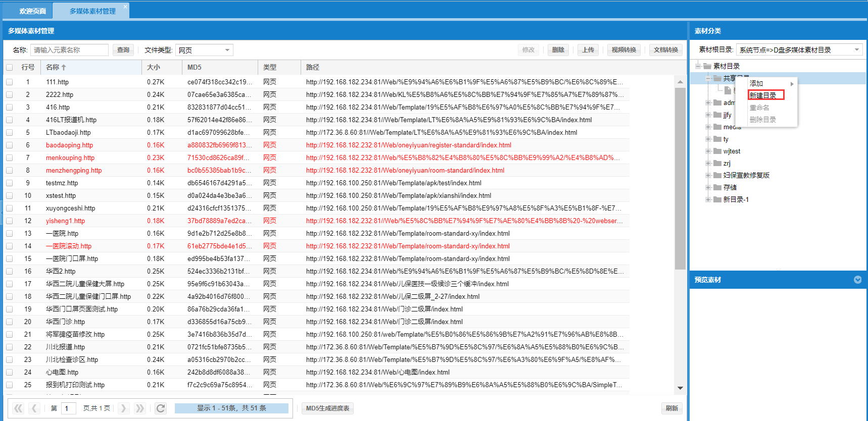The image size is (868, 421).
Task: Click the 查询 search button
Action: tap(123, 50)
